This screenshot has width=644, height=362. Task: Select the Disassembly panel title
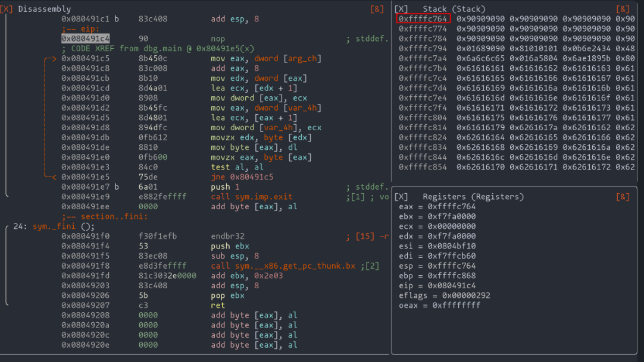point(44,9)
